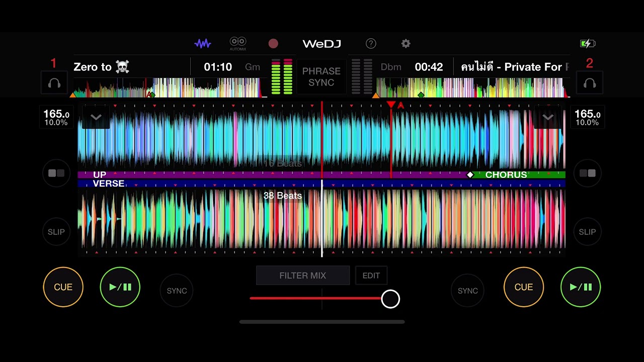
Task: Start recording with the red record button
Action: pyautogui.click(x=273, y=44)
